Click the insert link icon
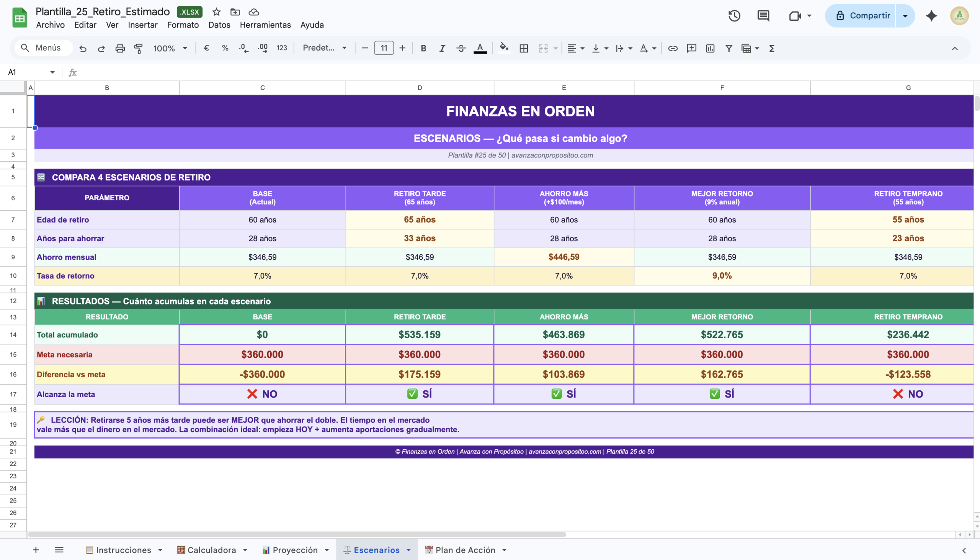 point(673,49)
